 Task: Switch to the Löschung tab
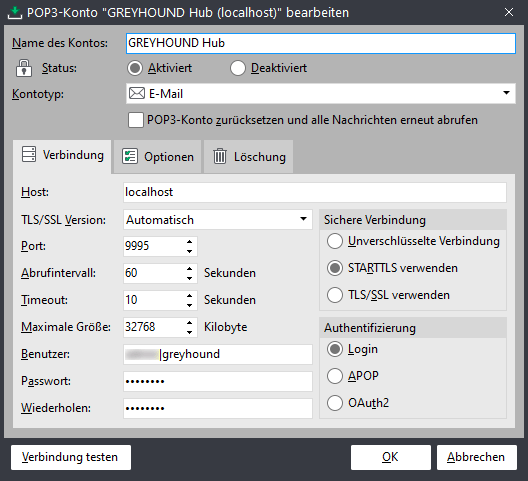coord(249,157)
